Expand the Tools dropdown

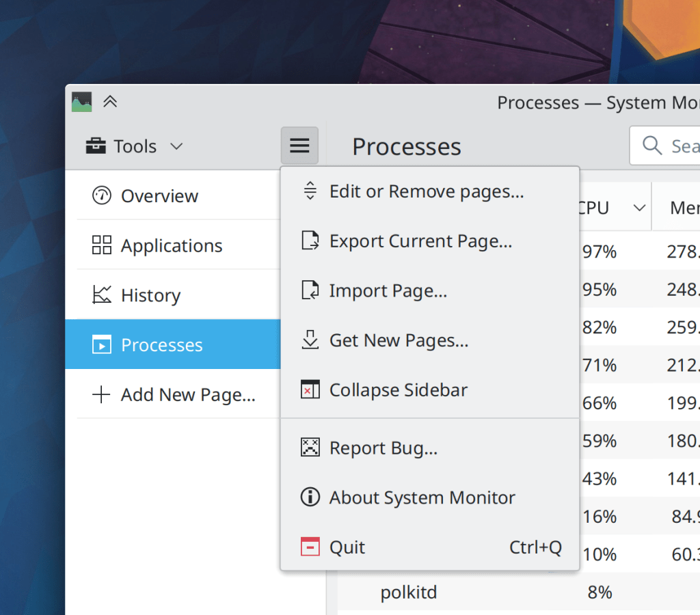tap(135, 146)
